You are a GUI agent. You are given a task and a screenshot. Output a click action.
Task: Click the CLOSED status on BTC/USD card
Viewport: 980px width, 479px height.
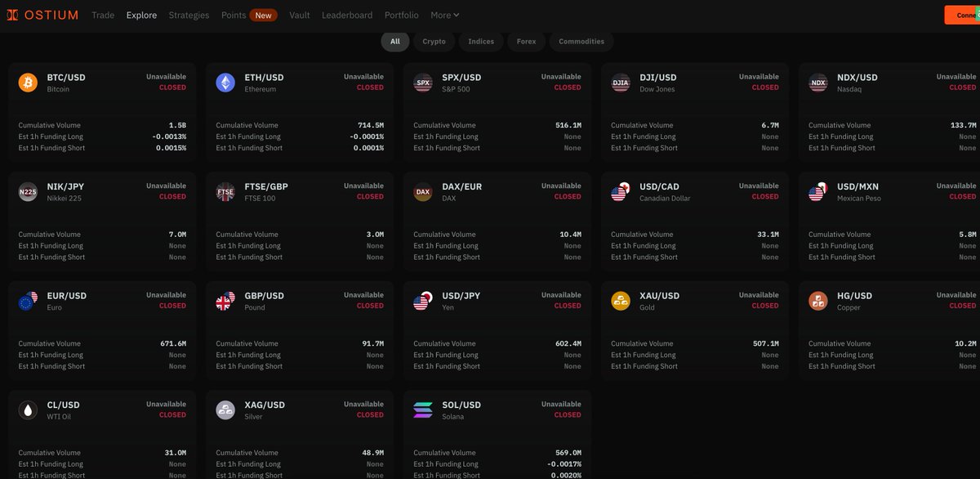pos(173,87)
